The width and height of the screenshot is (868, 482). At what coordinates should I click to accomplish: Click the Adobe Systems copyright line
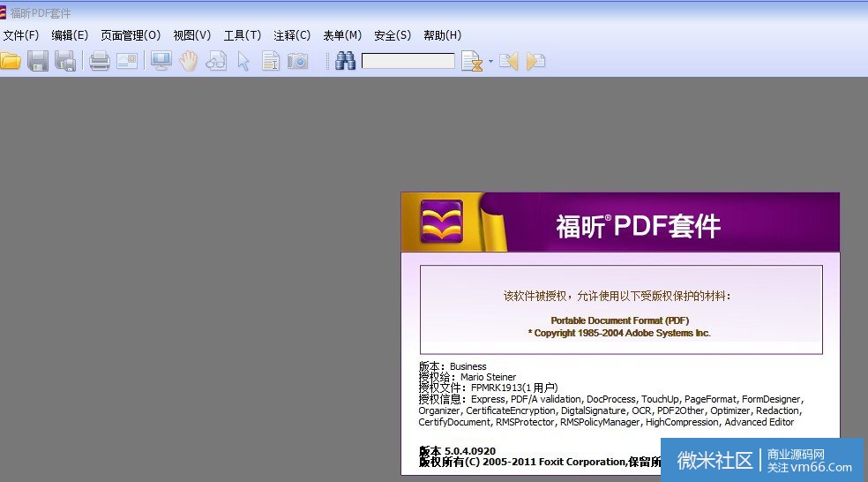619,333
